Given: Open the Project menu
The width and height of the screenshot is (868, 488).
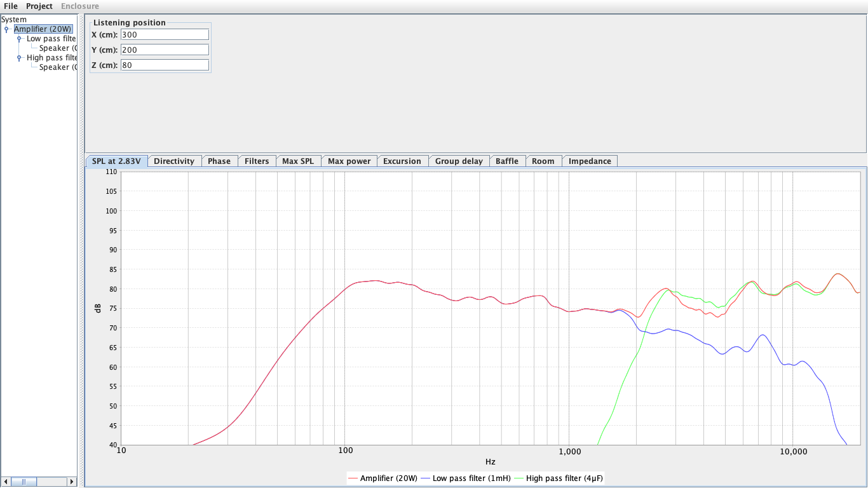Looking at the screenshot, I should [39, 6].
